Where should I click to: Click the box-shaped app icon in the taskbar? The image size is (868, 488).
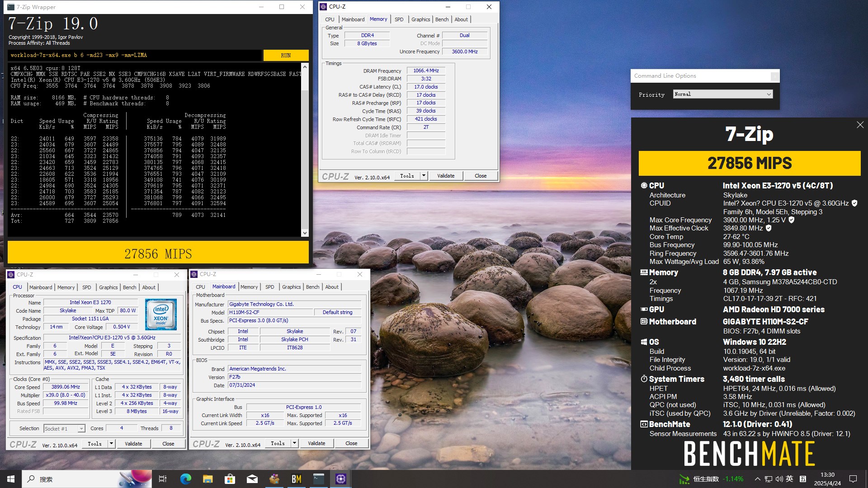(274, 479)
